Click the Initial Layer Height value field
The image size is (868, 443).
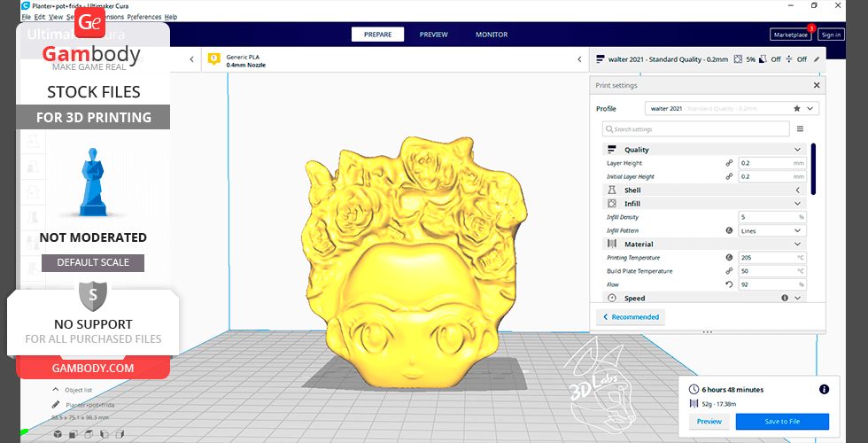tap(772, 176)
